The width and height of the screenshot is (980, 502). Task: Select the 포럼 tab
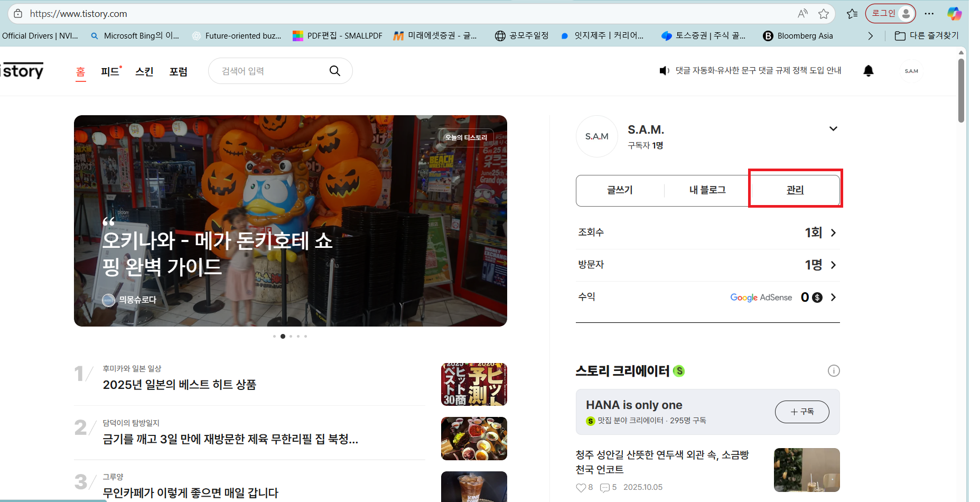coord(179,72)
